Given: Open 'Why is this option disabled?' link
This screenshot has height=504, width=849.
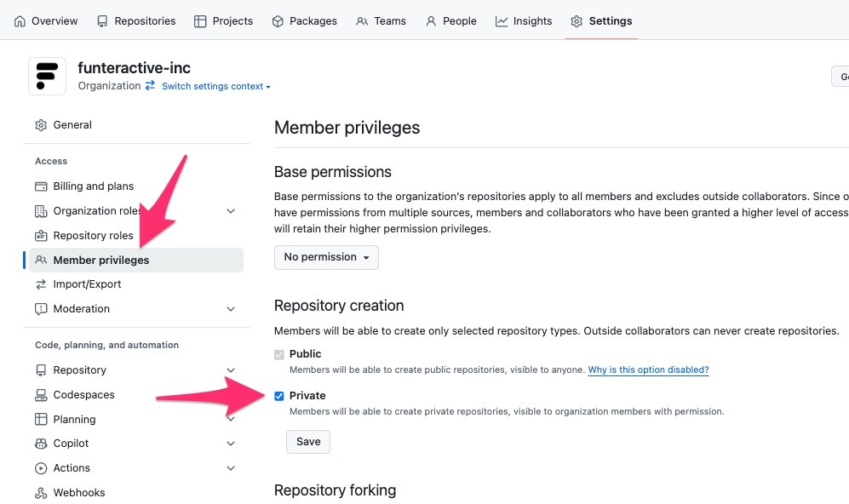Looking at the screenshot, I should (x=648, y=369).
